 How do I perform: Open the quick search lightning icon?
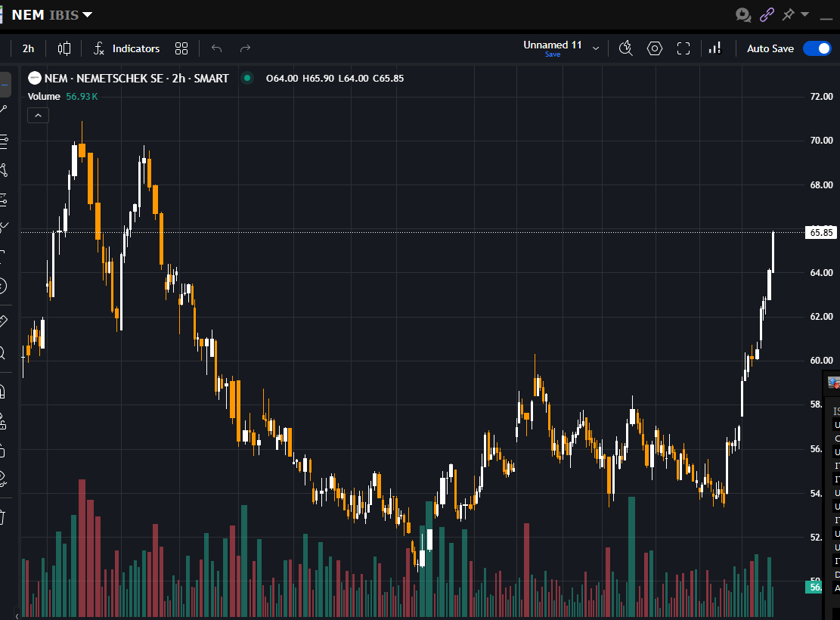pos(626,48)
